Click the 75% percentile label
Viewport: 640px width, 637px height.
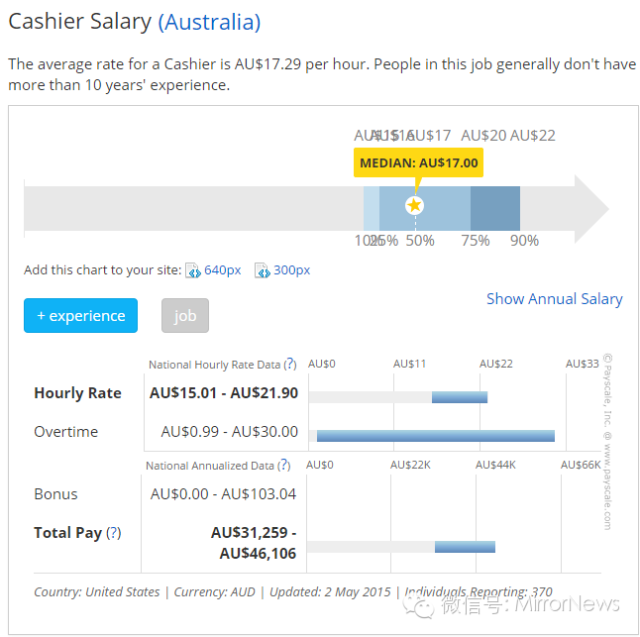[476, 241]
